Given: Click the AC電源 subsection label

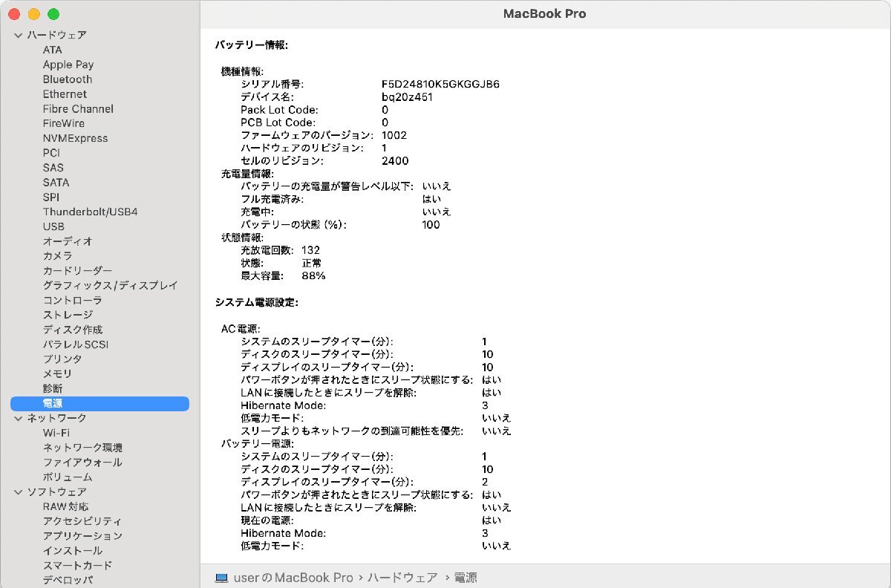Looking at the screenshot, I should click(x=240, y=328).
